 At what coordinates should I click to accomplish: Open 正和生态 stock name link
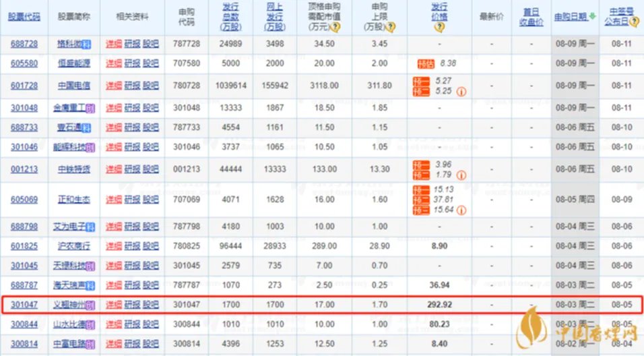[x=74, y=200]
